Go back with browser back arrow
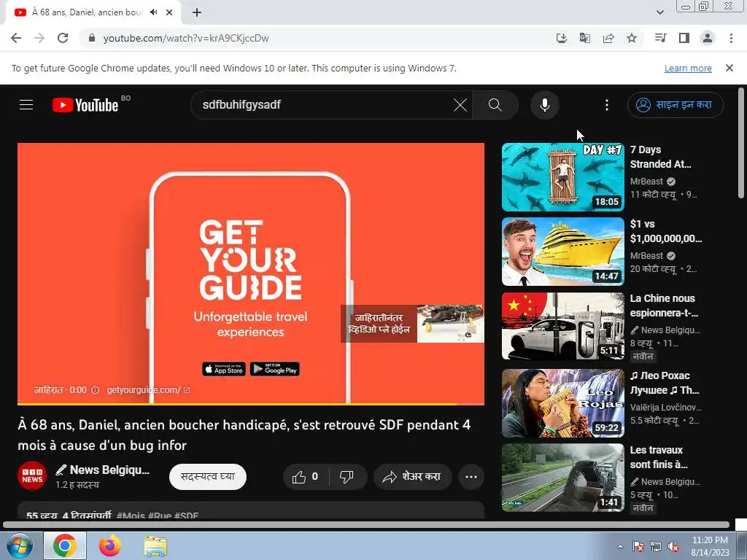The width and height of the screenshot is (747, 560). [x=16, y=38]
